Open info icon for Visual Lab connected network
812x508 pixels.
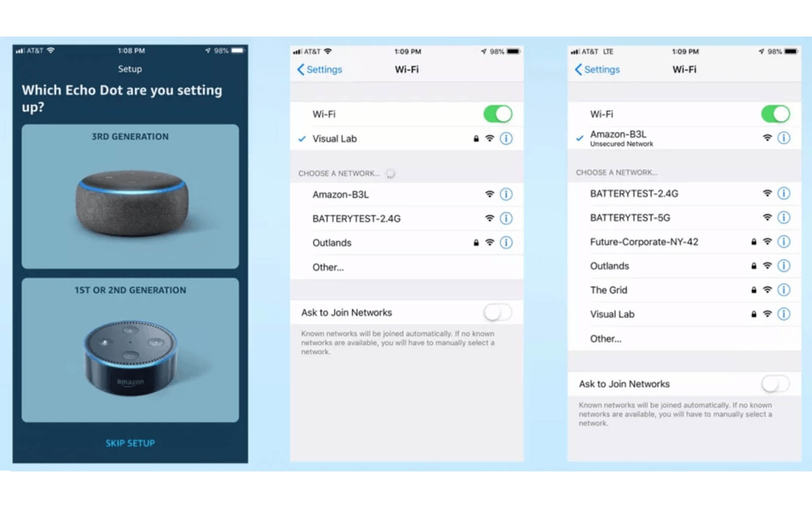[x=506, y=139]
